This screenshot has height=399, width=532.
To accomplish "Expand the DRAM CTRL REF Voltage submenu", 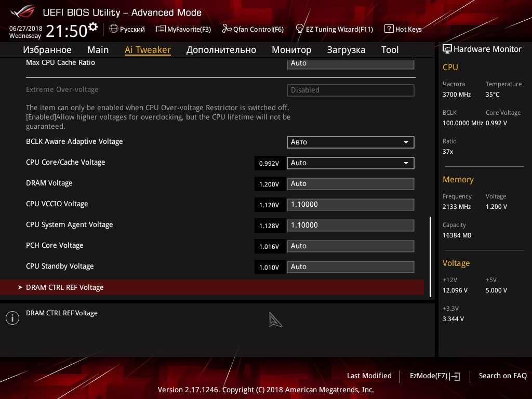I will (x=212, y=287).
